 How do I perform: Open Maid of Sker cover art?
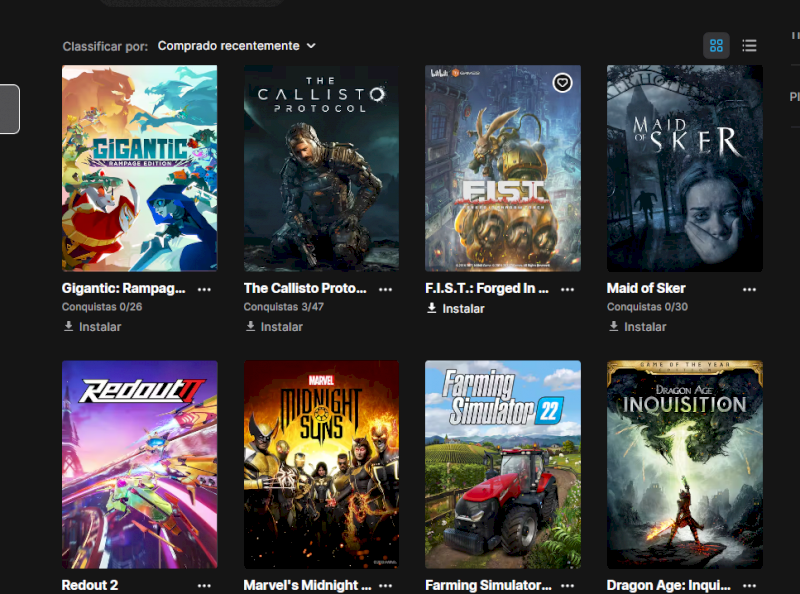685,168
